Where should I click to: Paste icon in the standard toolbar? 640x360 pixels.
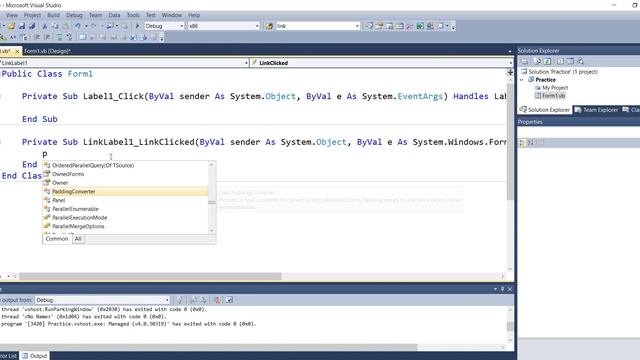click(x=65, y=26)
